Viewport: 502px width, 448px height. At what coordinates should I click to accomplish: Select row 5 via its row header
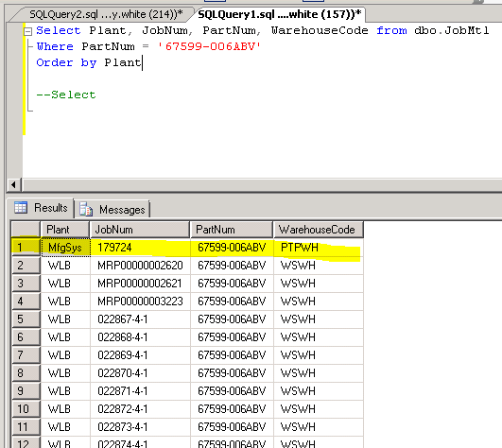pyautogui.click(x=26, y=319)
